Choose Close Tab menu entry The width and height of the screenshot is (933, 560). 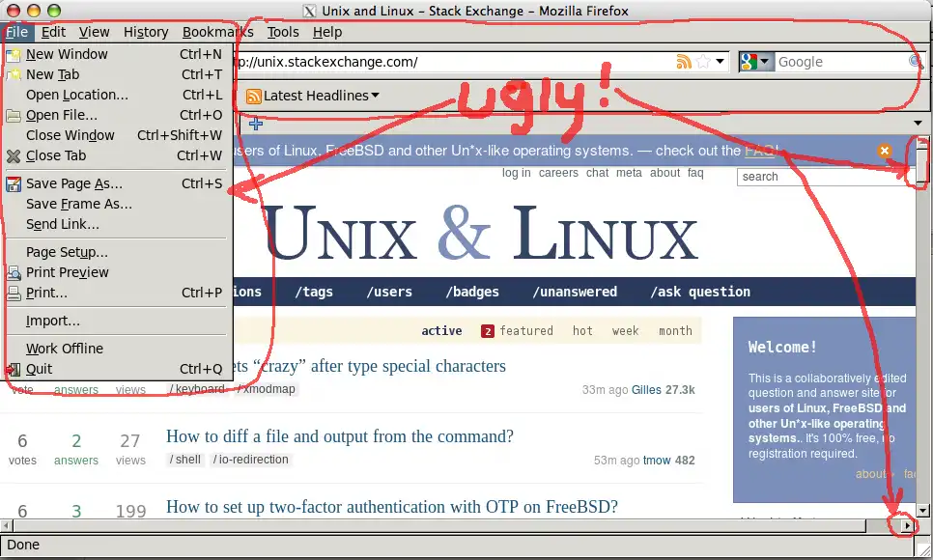117,155
